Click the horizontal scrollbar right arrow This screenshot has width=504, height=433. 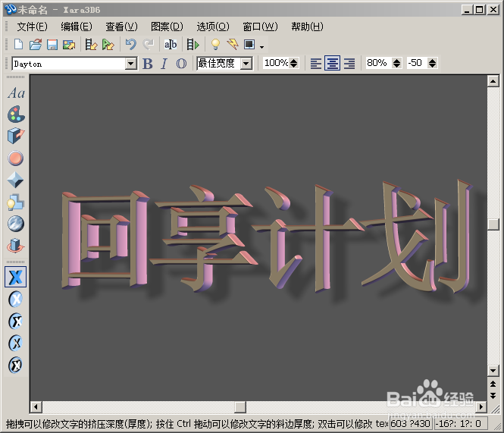coord(481,407)
